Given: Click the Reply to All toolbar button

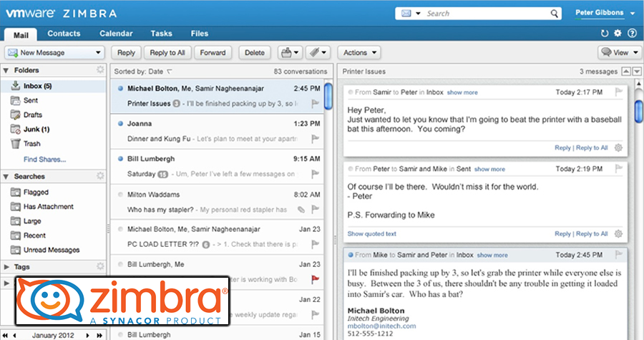Looking at the screenshot, I should (x=167, y=52).
